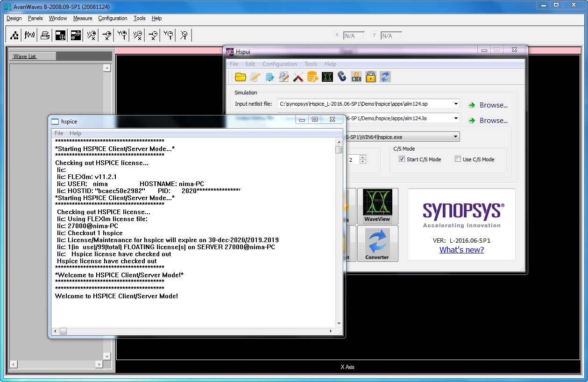The width and height of the screenshot is (588, 382).
Task: Expand the output listing file dropdown
Action: 455,119
